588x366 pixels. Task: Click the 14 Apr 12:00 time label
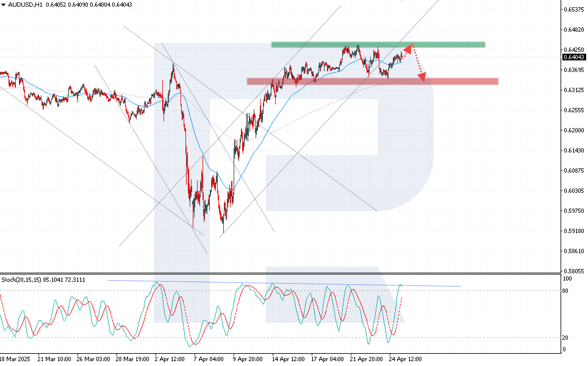pos(288,359)
